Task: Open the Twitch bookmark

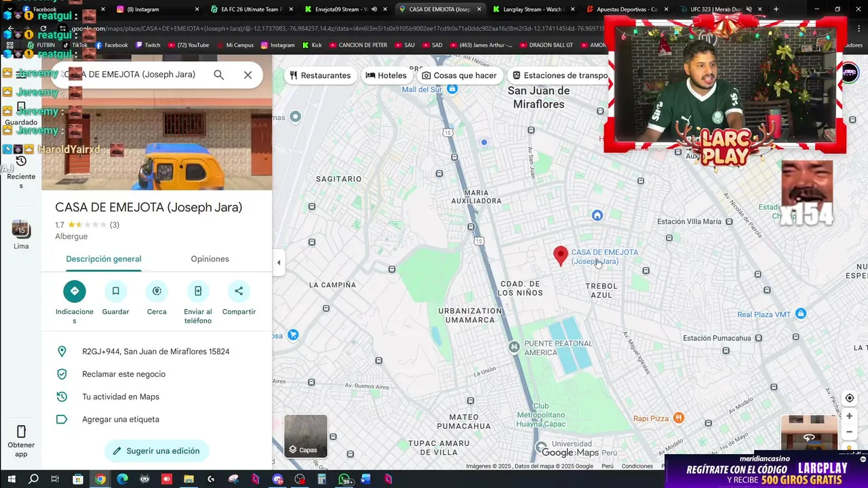Action: (x=148, y=45)
